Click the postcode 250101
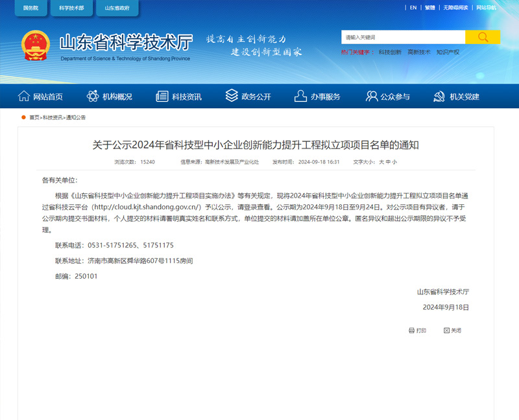The image size is (519, 420). [x=86, y=277]
